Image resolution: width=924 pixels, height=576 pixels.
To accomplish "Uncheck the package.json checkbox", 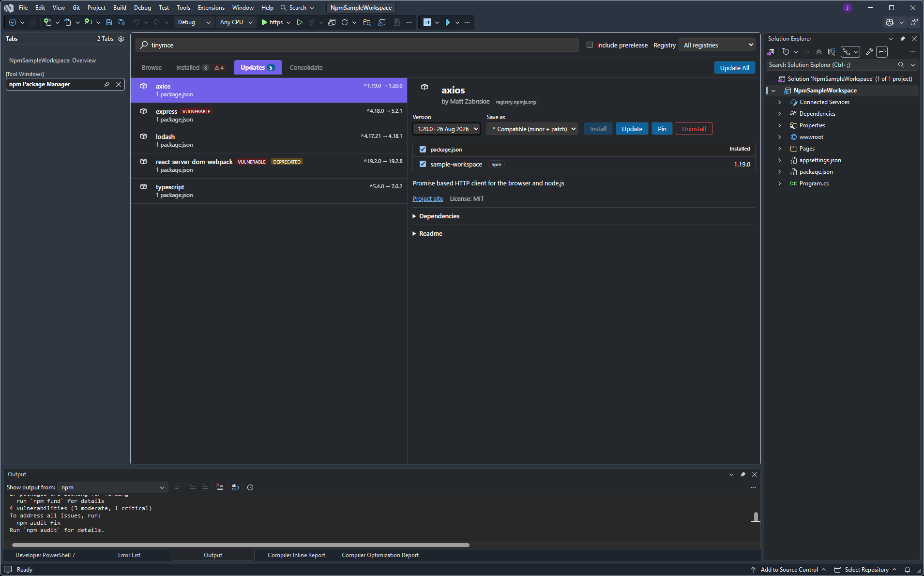I will (423, 150).
